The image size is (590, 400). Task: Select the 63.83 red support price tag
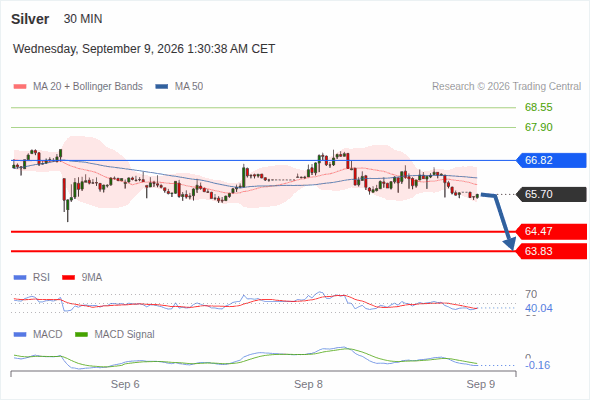point(551,251)
